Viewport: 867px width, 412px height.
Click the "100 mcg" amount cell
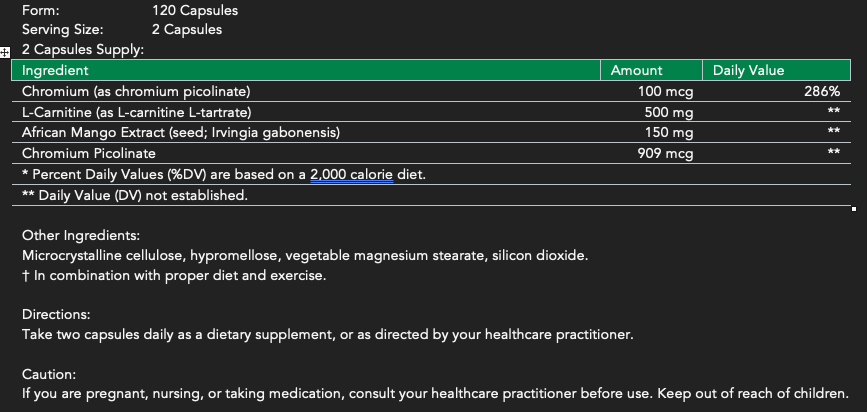[666, 92]
